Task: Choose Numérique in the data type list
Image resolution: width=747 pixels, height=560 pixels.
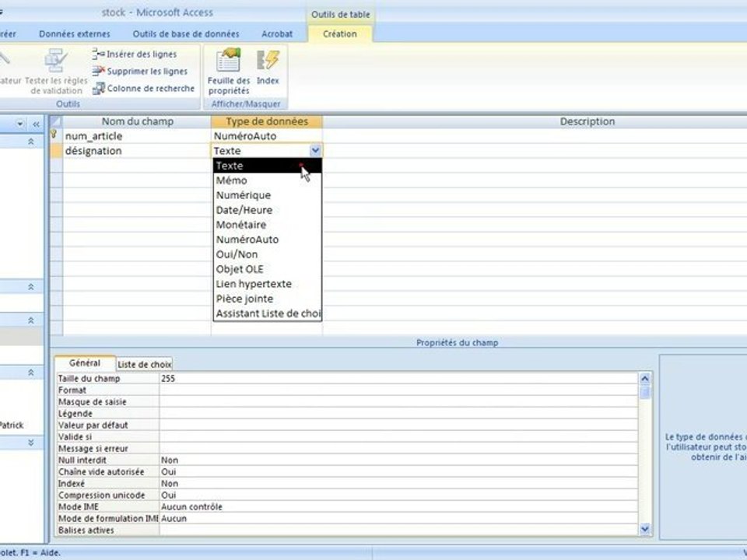Action: coord(244,195)
